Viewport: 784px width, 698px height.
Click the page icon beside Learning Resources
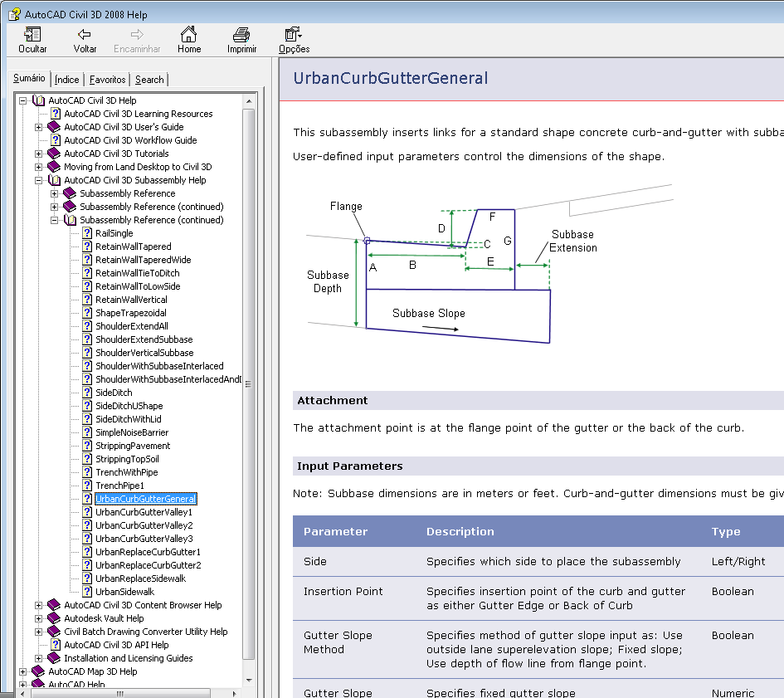pyautogui.click(x=56, y=114)
